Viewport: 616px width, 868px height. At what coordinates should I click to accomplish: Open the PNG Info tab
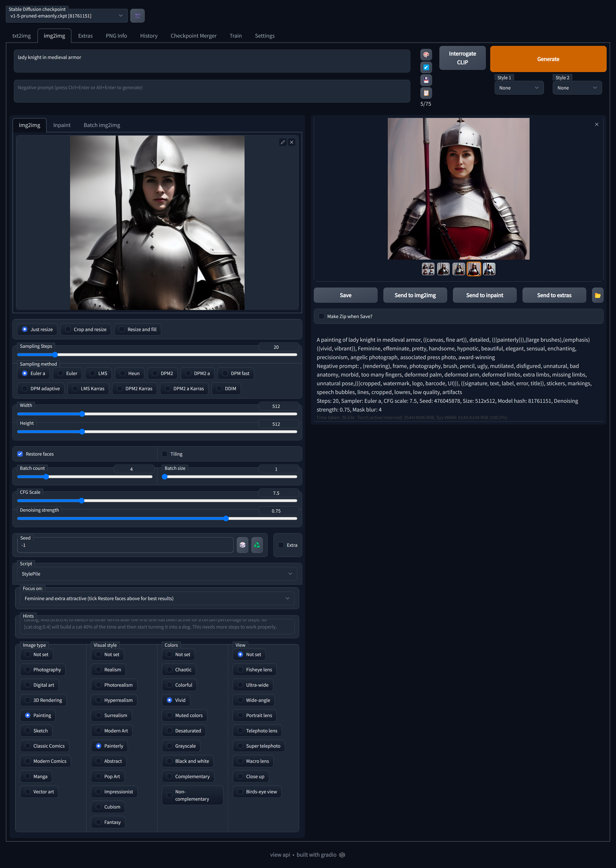tap(116, 36)
